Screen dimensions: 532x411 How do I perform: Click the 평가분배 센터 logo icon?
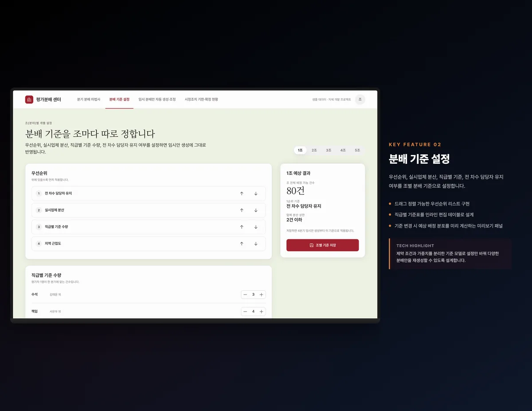(x=29, y=99)
